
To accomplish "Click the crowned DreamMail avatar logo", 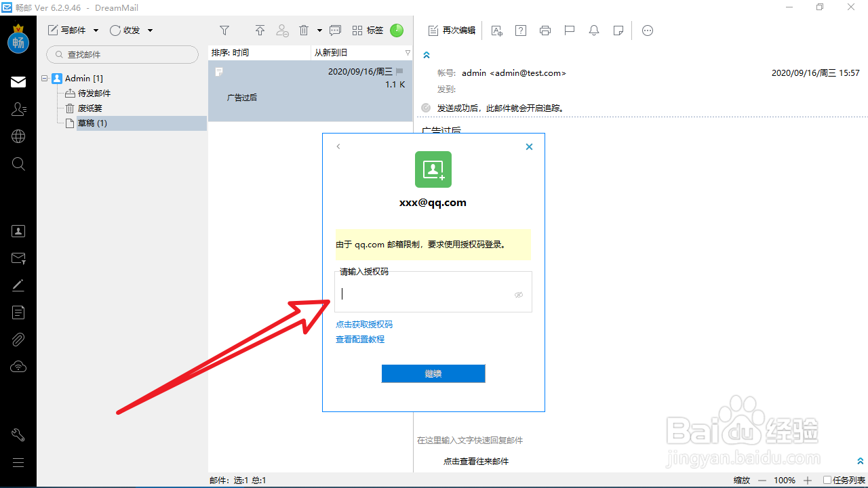I will pyautogui.click(x=18, y=40).
